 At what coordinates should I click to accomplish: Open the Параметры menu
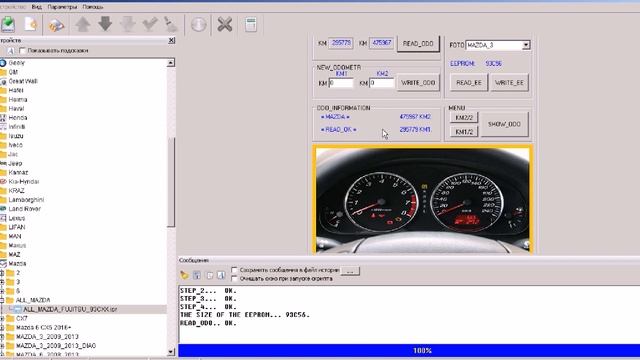click(x=62, y=7)
